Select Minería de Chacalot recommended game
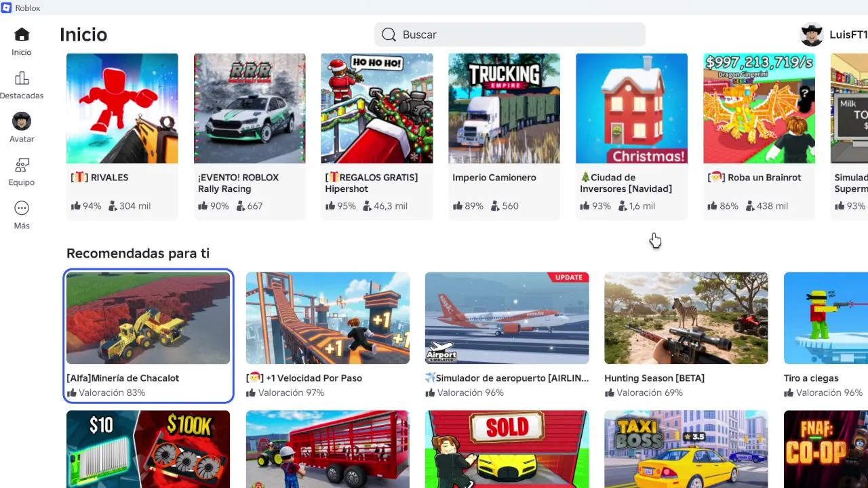This screenshot has height=488, width=868. pyautogui.click(x=149, y=336)
